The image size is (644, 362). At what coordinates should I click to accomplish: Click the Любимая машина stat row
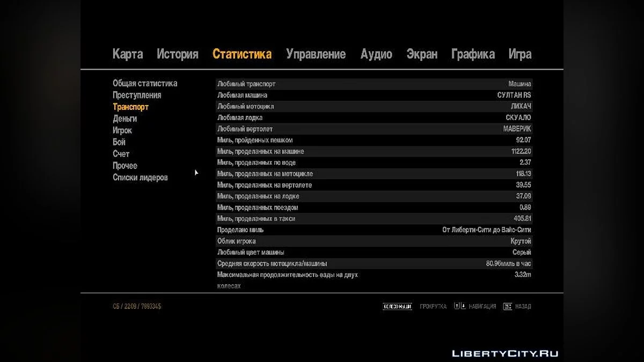374,95
